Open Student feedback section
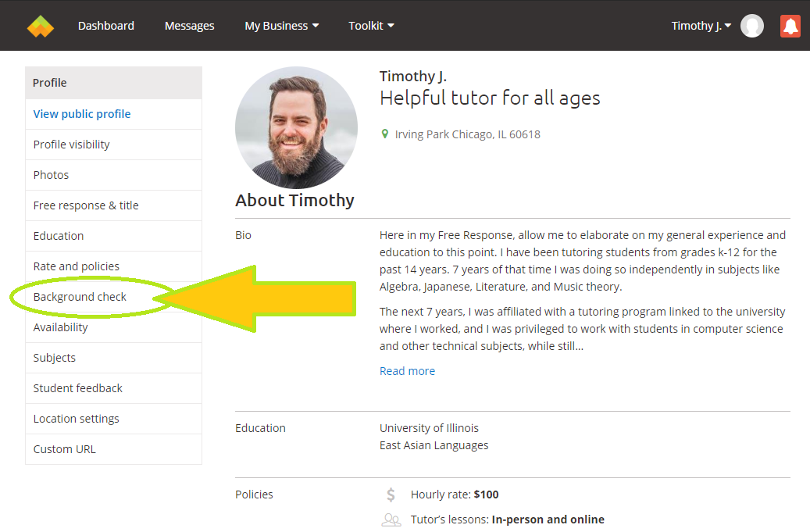 tap(113, 388)
